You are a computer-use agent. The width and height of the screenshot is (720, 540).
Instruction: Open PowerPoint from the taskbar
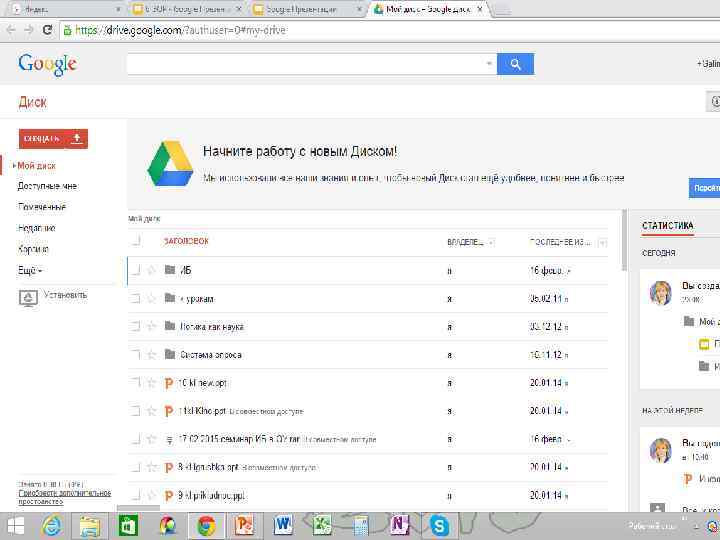pos(244,526)
